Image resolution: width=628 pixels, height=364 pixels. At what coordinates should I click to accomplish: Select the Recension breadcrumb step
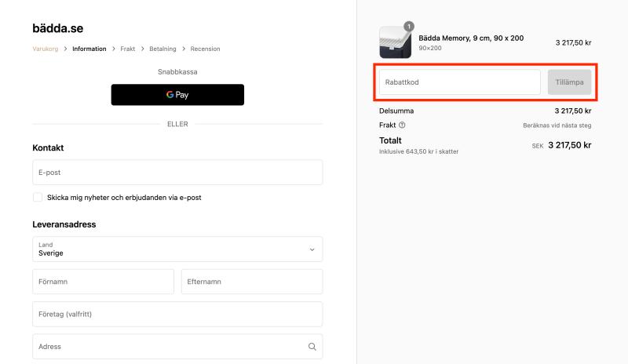tap(205, 49)
